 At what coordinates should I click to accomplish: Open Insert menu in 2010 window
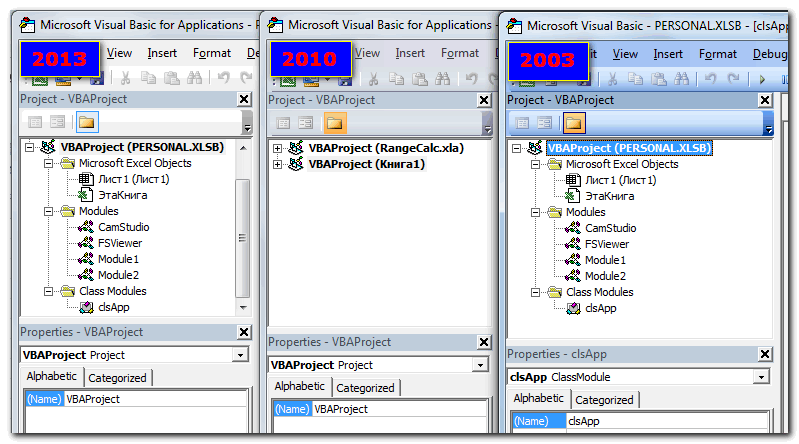point(410,53)
